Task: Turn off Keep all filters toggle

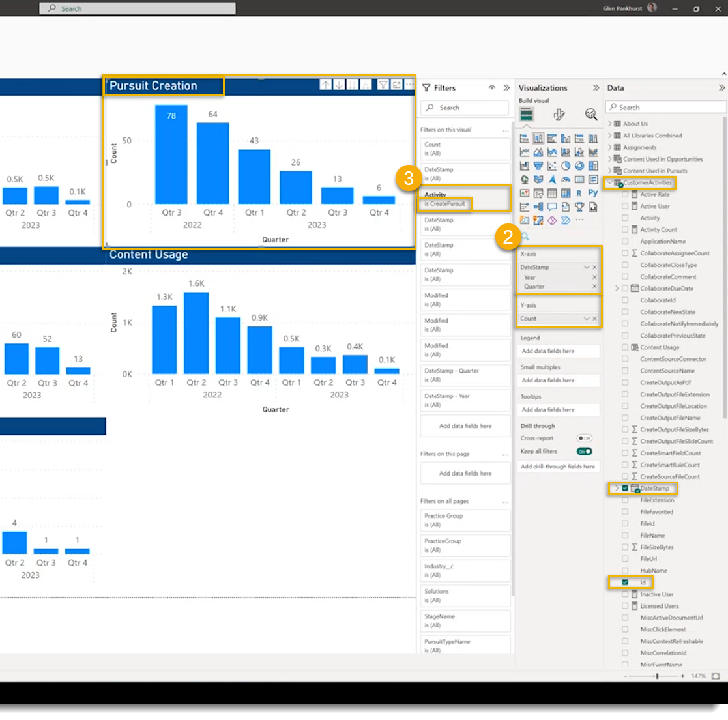Action: tap(584, 451)
